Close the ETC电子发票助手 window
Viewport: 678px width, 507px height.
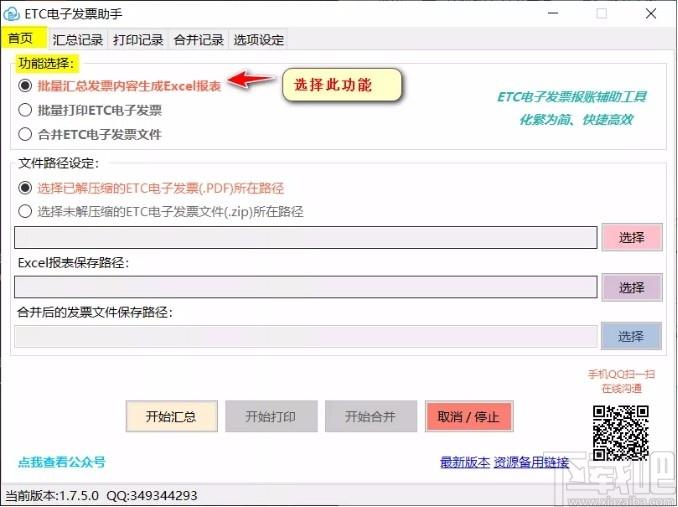click(651, 13)
